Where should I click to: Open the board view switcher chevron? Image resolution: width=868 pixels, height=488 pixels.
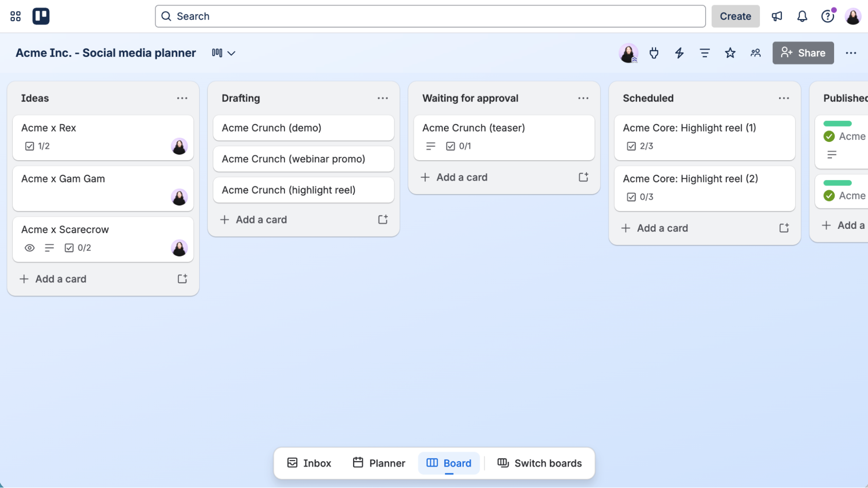[232, 53]
